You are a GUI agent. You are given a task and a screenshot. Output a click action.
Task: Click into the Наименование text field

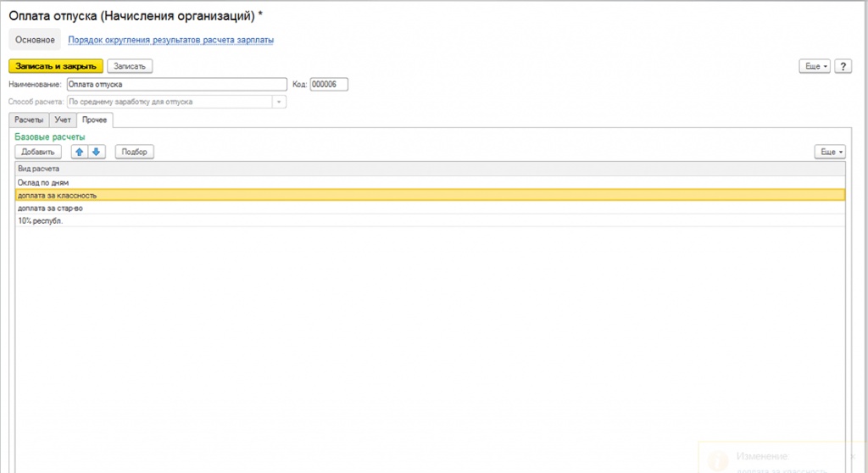[x=176, y=84]
